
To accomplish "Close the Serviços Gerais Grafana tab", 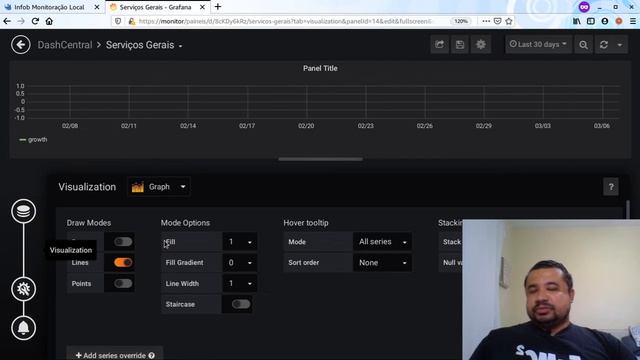I will coord(202,7).
